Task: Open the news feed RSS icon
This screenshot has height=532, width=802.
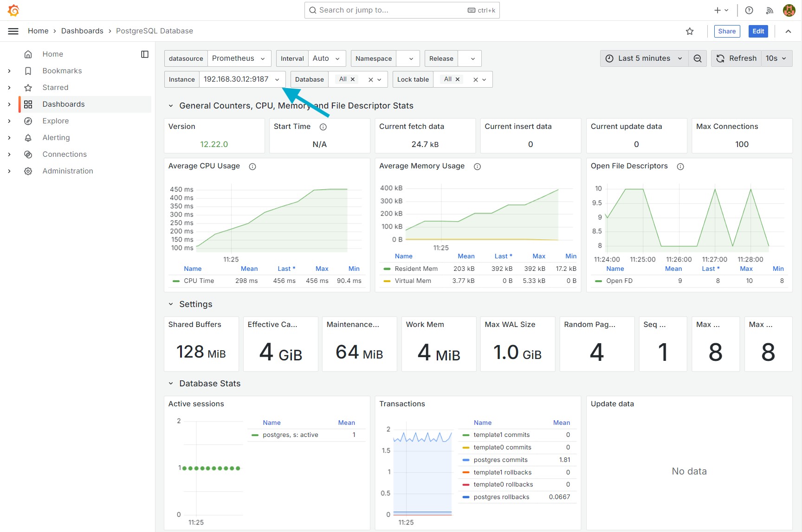Action: pos(769,10)
